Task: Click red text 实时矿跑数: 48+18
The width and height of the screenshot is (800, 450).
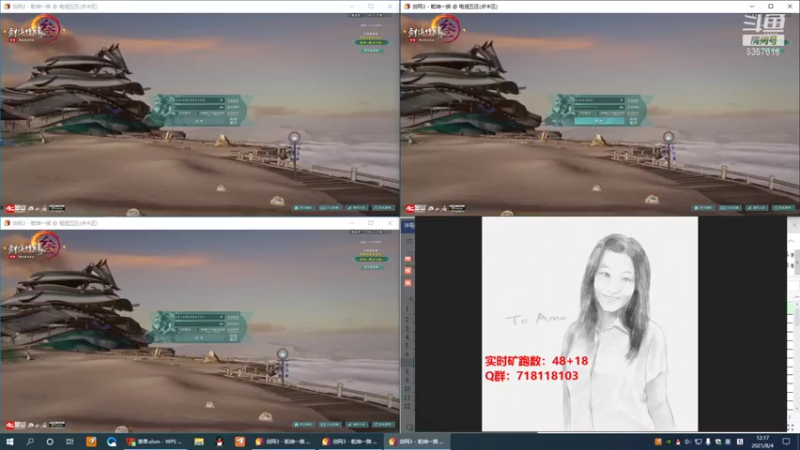Action: [x=536, y=361]
